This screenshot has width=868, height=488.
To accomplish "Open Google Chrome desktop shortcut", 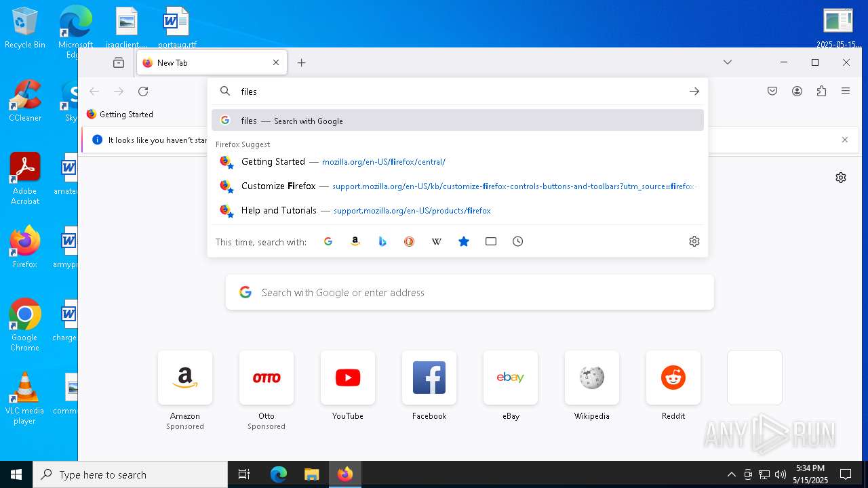I will click(25, 325).
